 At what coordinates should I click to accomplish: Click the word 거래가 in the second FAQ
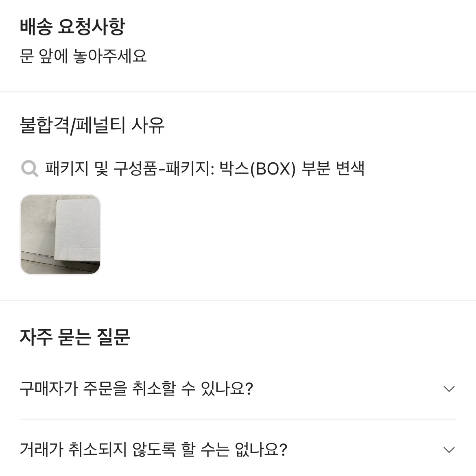[41, 449]
